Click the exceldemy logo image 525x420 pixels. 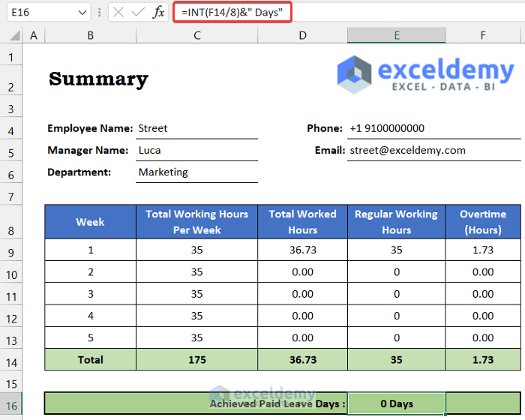click(x=425, y=74)
